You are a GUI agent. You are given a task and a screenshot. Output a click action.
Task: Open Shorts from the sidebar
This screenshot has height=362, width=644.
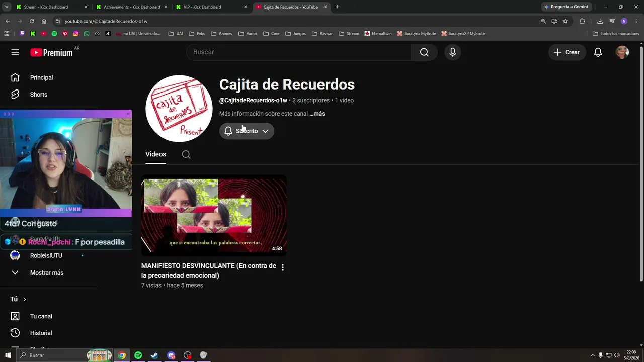pyautogui.click(x=39, y=95)
